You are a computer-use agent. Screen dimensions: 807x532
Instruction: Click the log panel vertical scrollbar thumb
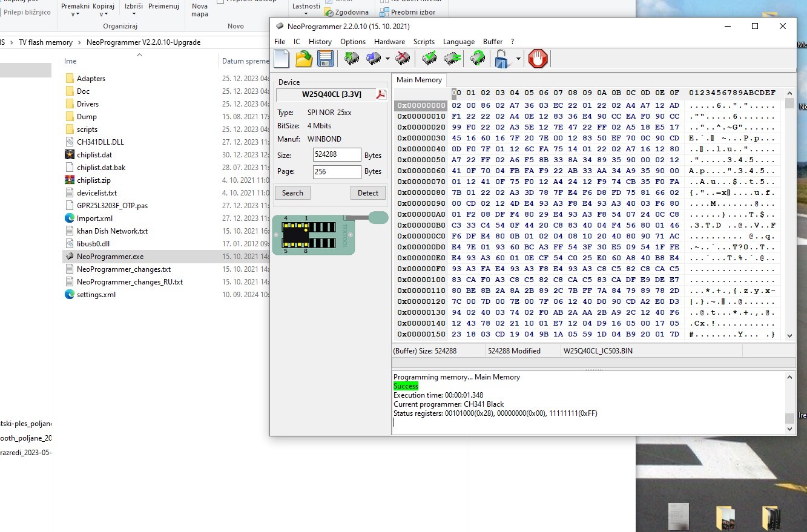(789, 418)
